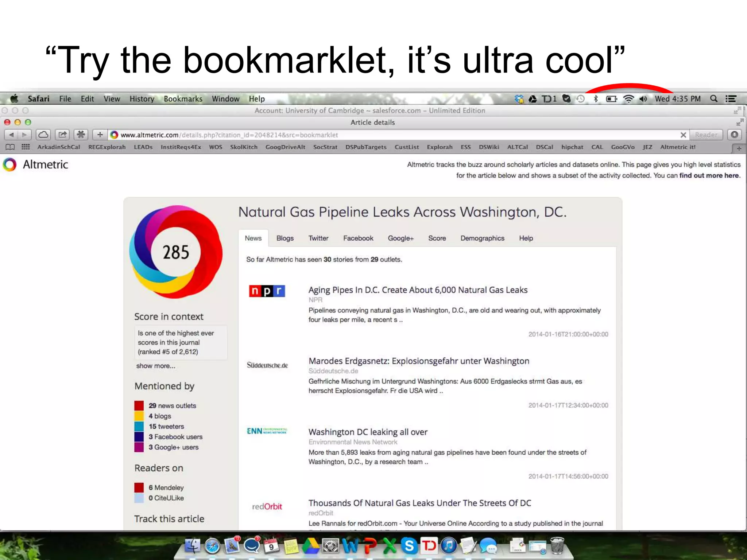Open Spotlight search magnifier in menu bar
This screenshot has height=560, width=747.
click(714, 99)
